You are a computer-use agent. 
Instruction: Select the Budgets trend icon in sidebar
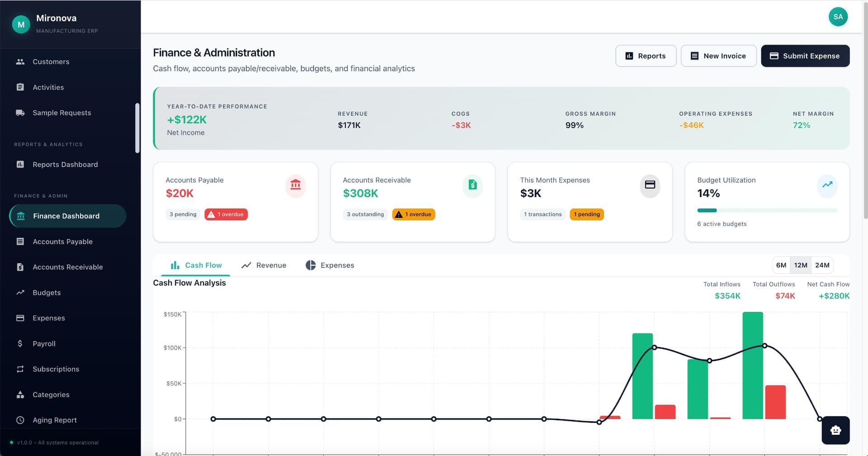[x=20, y=292]
